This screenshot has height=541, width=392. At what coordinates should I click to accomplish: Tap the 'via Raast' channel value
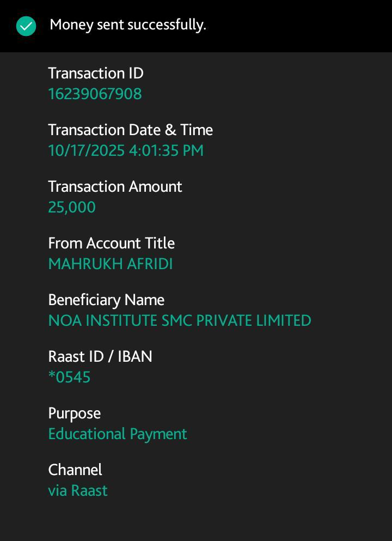(x=78, y=490)
